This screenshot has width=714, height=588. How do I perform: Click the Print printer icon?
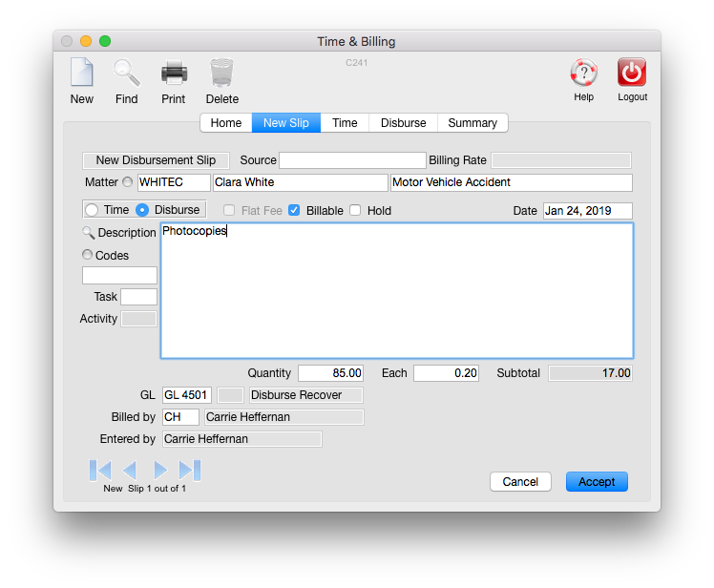[174, 73]
